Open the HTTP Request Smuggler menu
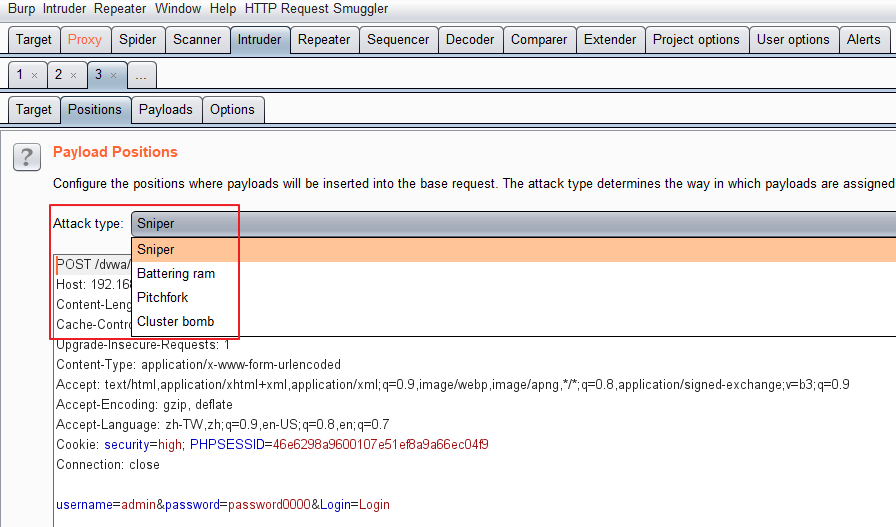This screenshot has height=527, width=896. coord(317,9)
